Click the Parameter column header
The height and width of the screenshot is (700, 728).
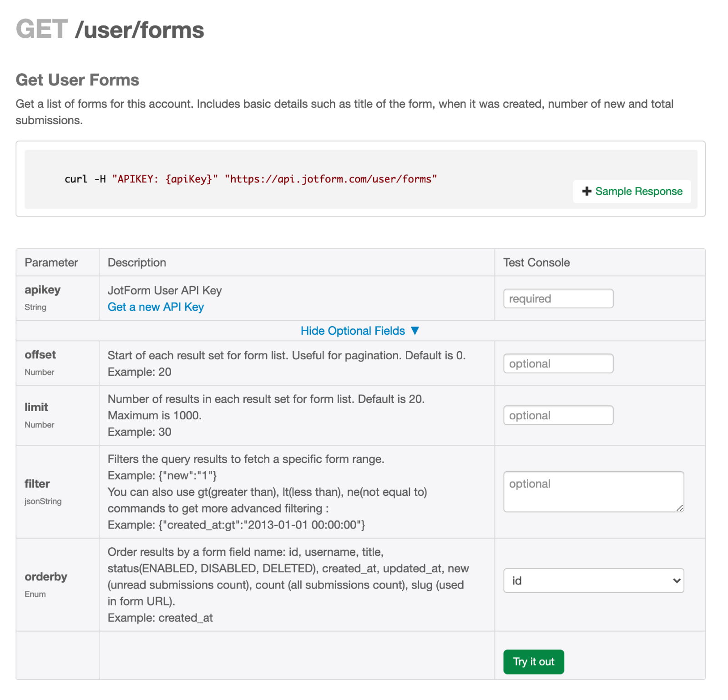click(x=51, y=262)
